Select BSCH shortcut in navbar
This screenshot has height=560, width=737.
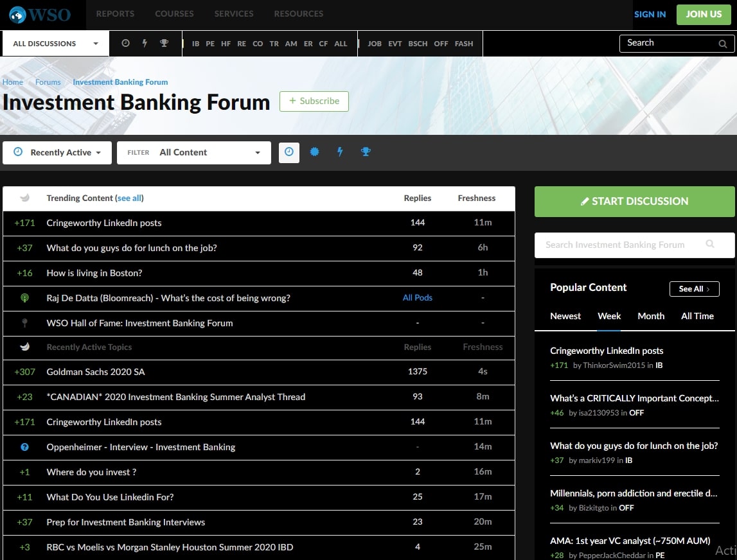pyautogui.click(x=418, y=44)
